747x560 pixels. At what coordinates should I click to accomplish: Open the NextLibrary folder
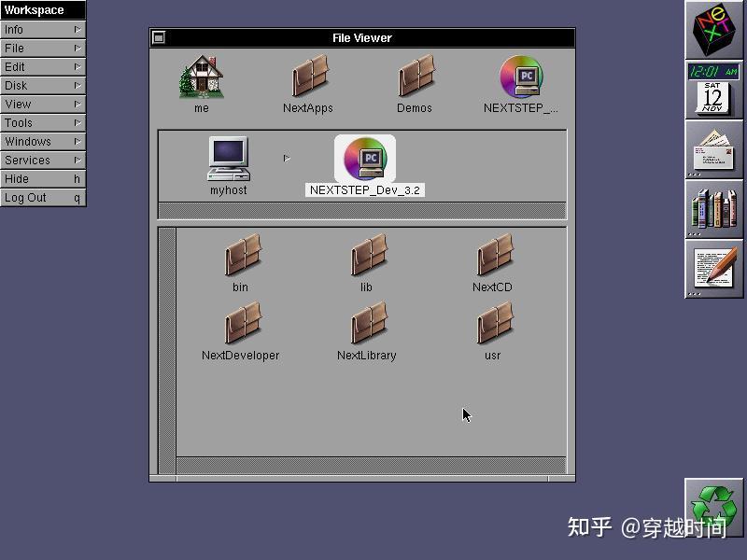(369, 322)
